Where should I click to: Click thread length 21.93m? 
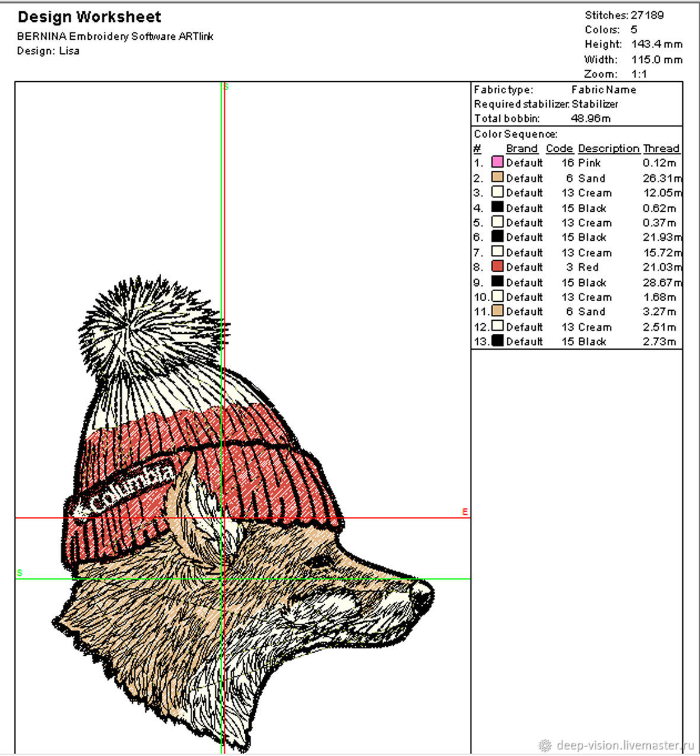[663, 237]
